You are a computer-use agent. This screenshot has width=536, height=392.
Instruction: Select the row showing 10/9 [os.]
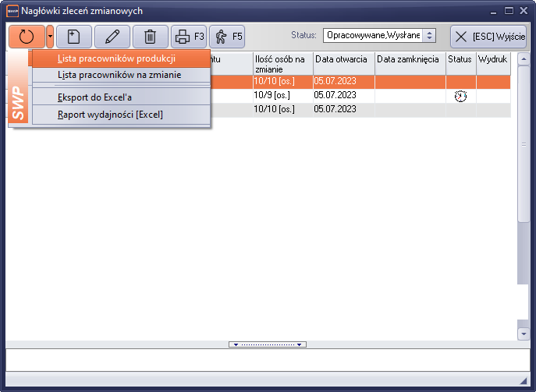coord(282,95)
